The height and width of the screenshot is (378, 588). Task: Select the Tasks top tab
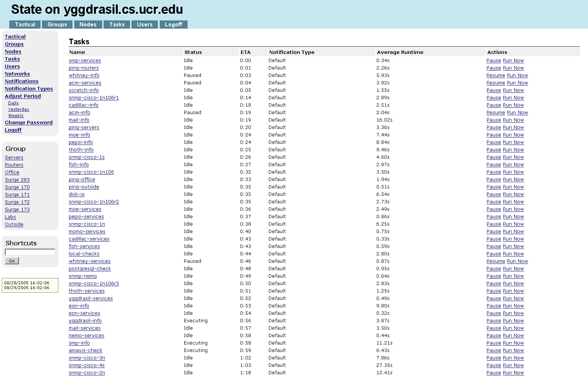(117, 25)
